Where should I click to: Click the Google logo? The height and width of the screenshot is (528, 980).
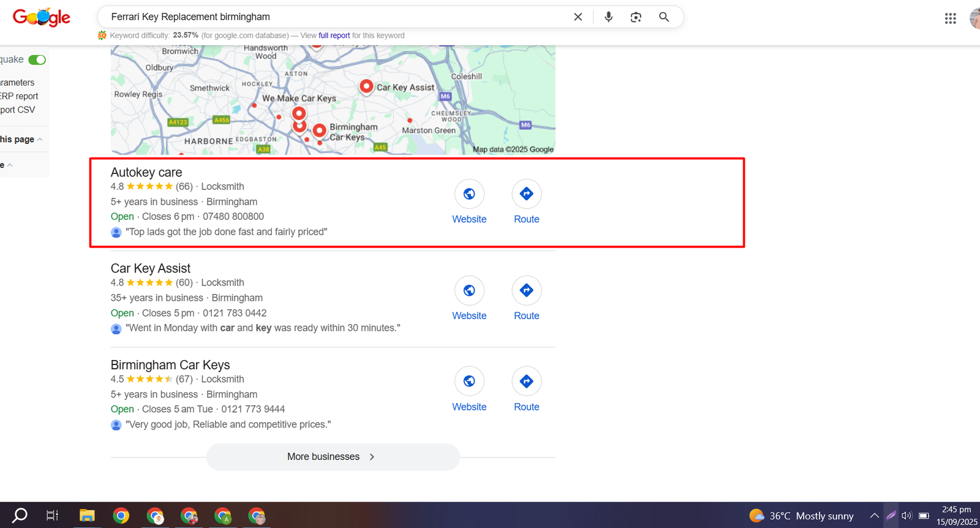(x=42, y=17)
